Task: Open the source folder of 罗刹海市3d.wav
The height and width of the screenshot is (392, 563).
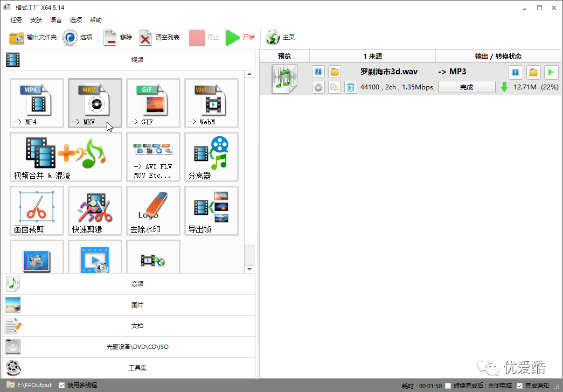Action: (334, 72)
